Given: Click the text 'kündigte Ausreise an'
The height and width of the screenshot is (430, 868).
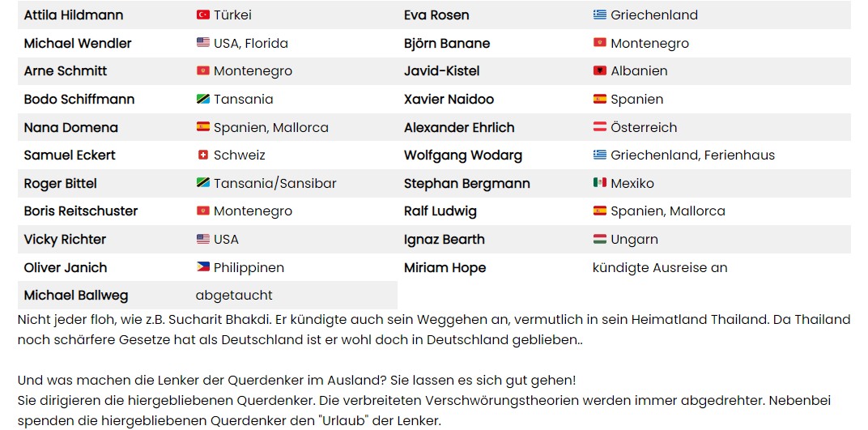Looking at the screenshot, I should click(x=660, y=268).
